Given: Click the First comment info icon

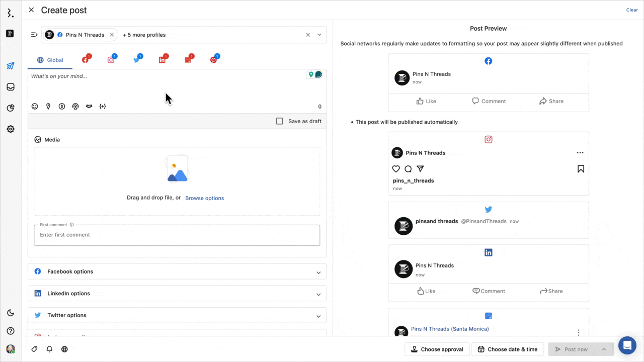Looking at the screenshot, I should pyautogui.click(x=72, y=225).
